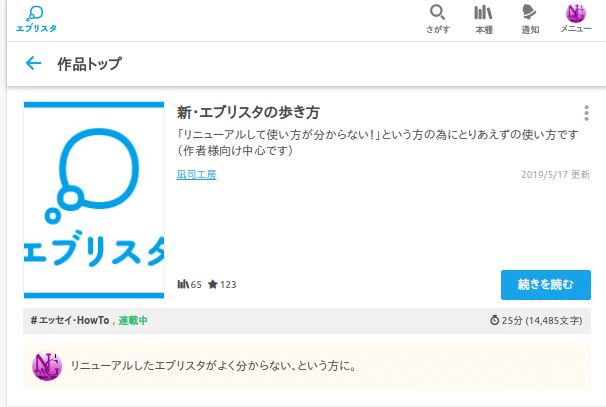Click the reading time 25分 (14,485文字)
The height and width of the screenshot is (407, 606).
coord(536,320)
